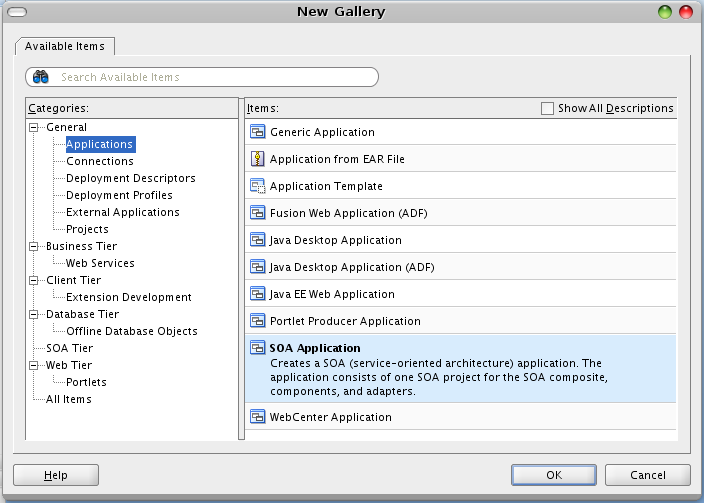Click the Portlet Producer Application icon
The height and width of the screenshot is (503, 704).
[x=257, y=321]
